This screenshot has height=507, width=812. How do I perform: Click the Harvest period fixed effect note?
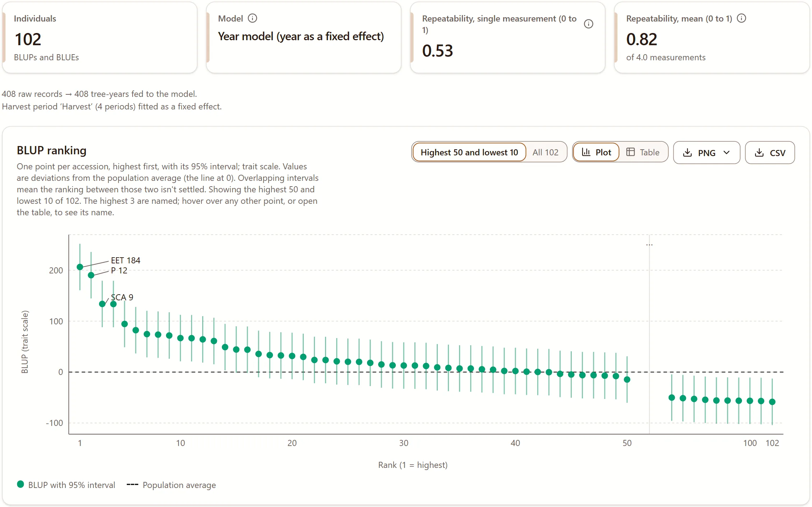(112, 107)
